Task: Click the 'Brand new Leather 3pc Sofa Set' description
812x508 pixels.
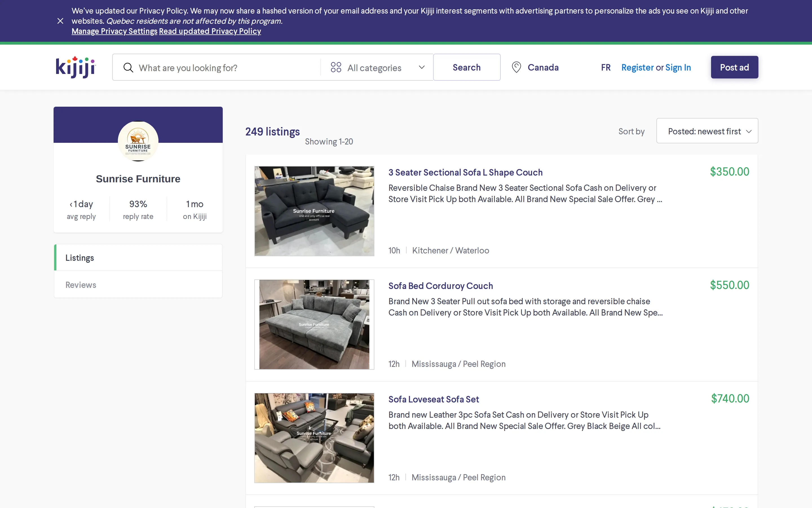Action: [x=524, y=420]
